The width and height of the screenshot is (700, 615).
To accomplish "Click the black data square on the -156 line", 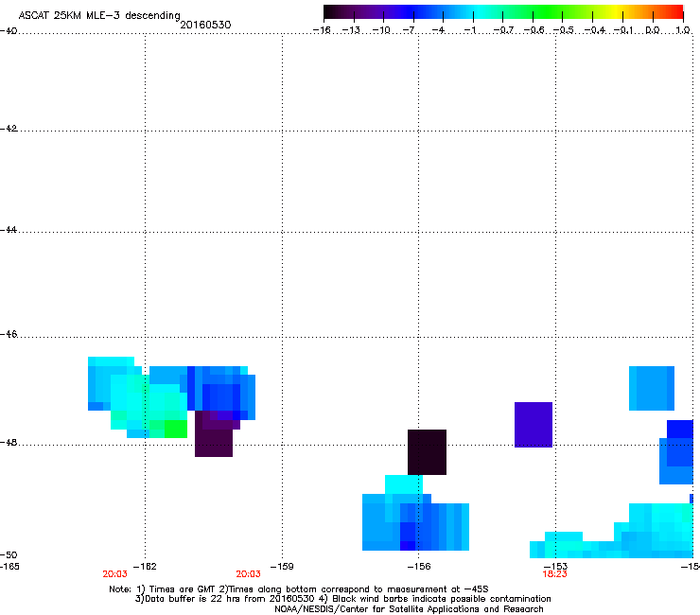I will [427, 452].
